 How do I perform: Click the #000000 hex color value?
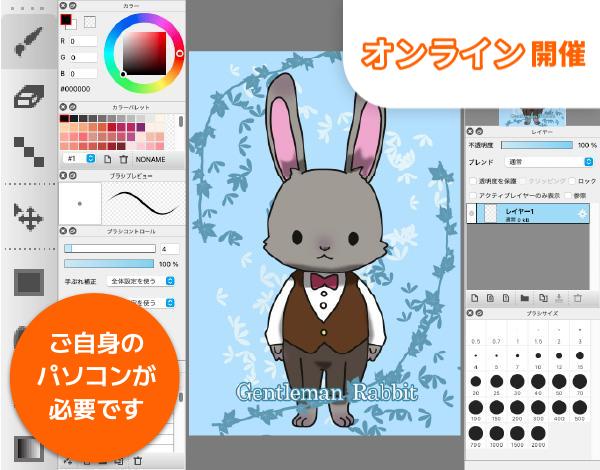click(x=75, y=89)
